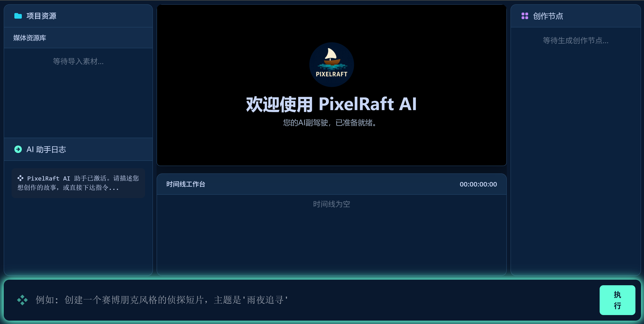Click the 时间线工作台 title

tap(186, 184)
